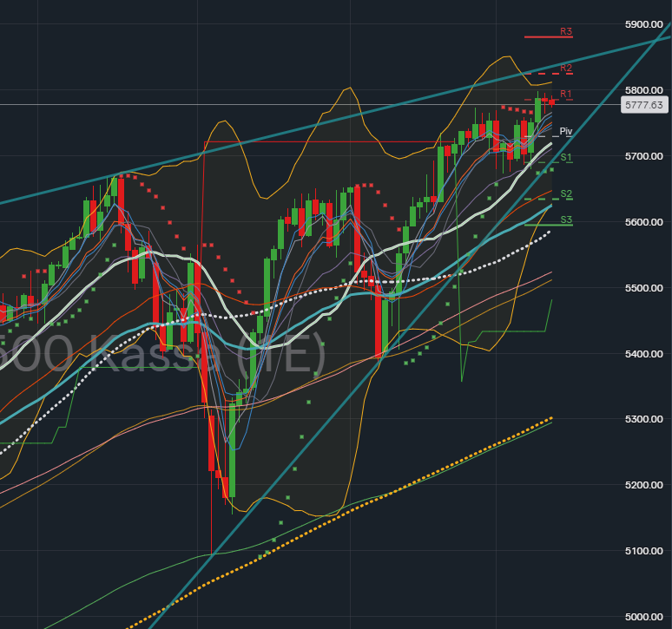Screen dimensions: 672x629
Task: Click the 5600.00 price axis label
Action: click(643, 222)
